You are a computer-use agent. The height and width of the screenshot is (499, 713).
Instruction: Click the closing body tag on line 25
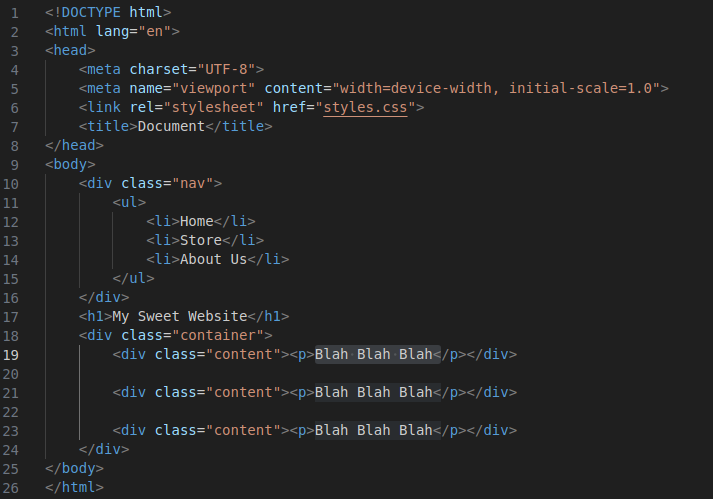pos(75,468)
